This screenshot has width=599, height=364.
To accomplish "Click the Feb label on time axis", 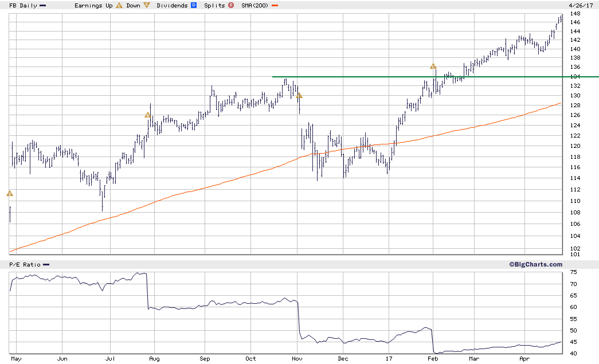I will 433,359.
